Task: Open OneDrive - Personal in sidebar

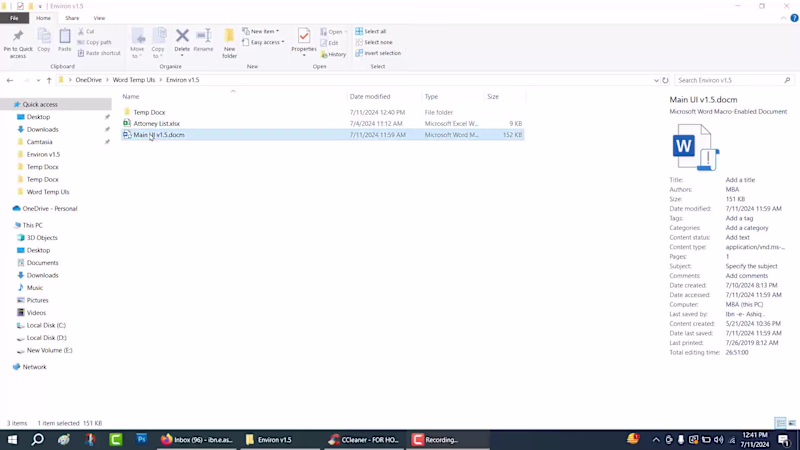Action: pos(49,209)
